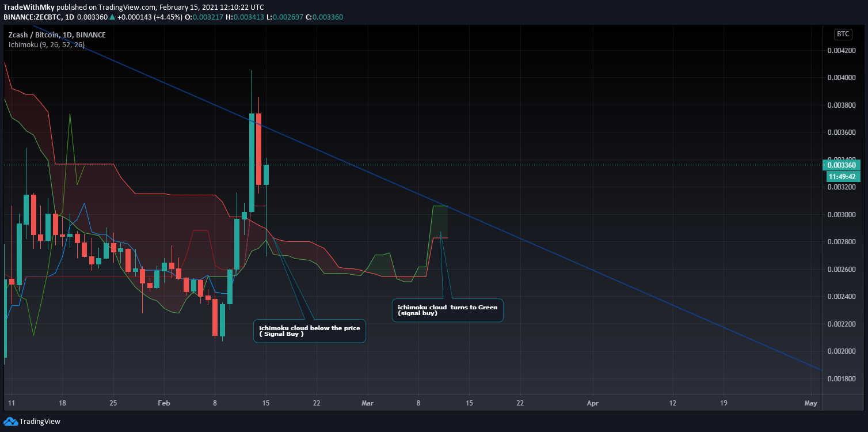This screenshot has height=432, width=868.
Task: Click the 0.004200 price axis label
Action: click(841, 51)
